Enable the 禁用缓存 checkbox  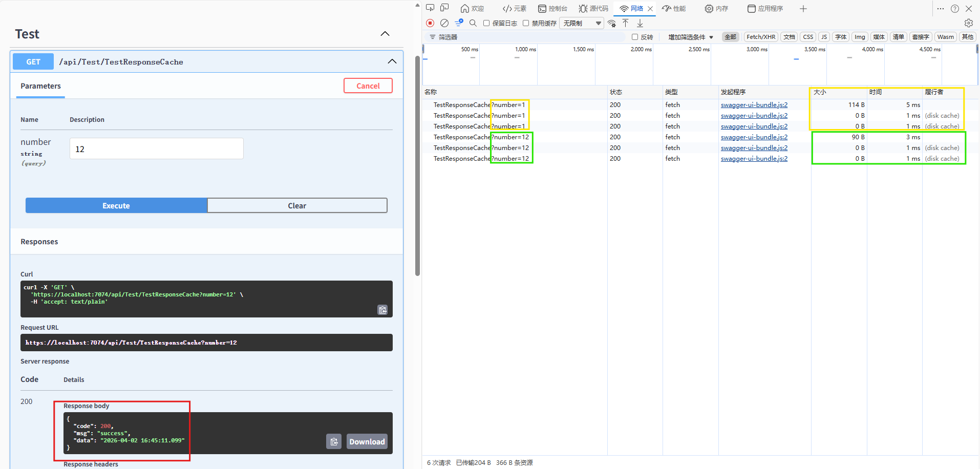526,23
